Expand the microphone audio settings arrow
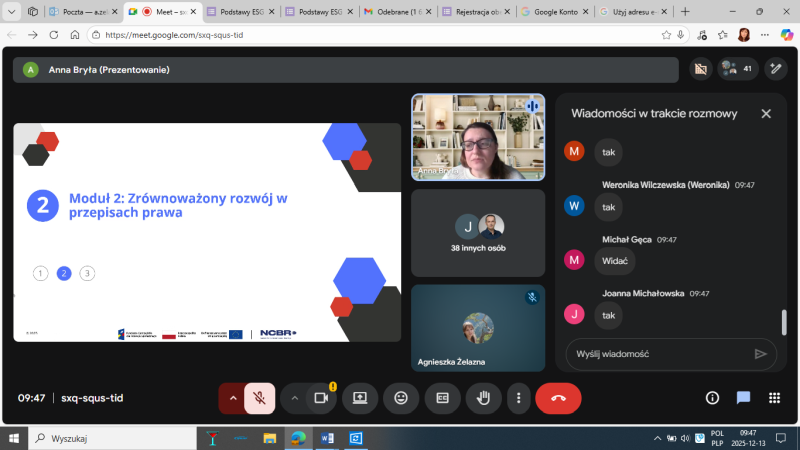 click(x=233, y=398)
